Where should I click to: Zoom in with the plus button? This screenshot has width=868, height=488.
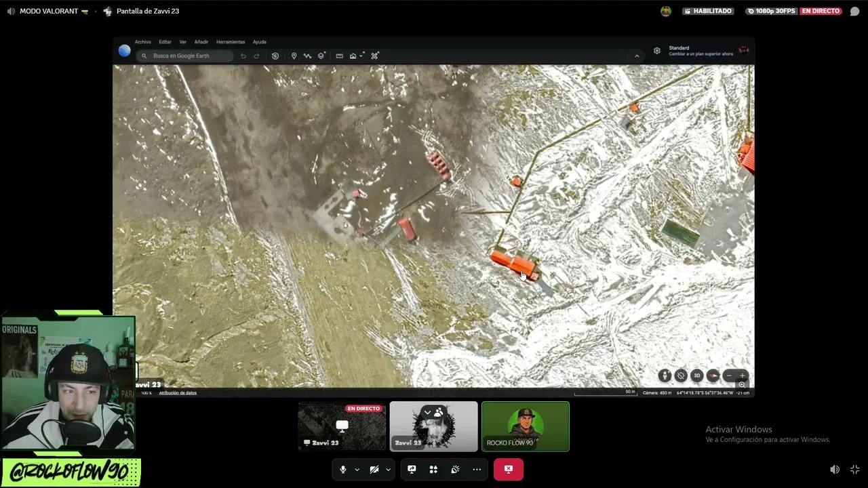[x=742, y=375]
